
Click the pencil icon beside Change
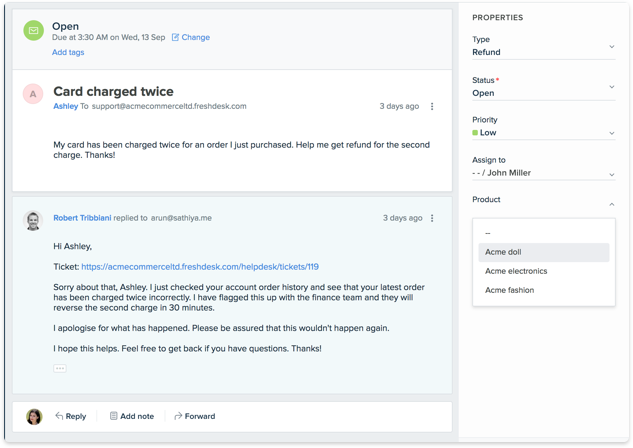pyautogui.click(x=176, y=38)
